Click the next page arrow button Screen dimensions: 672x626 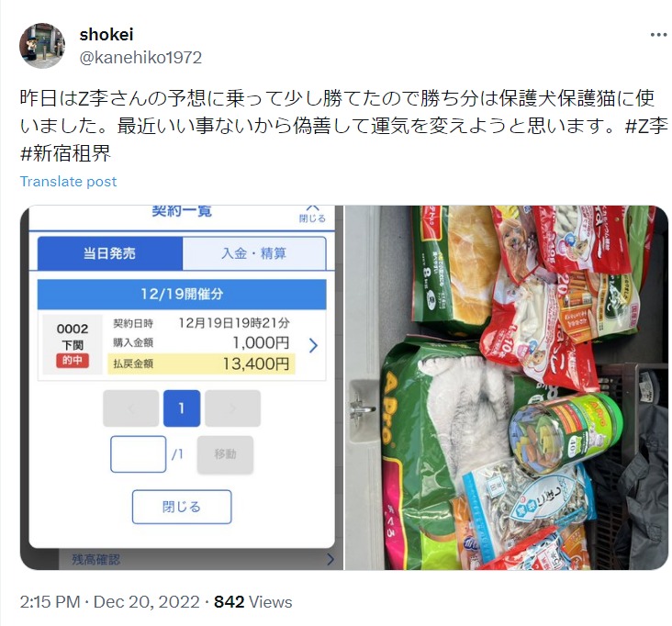[x=232, y=408]
